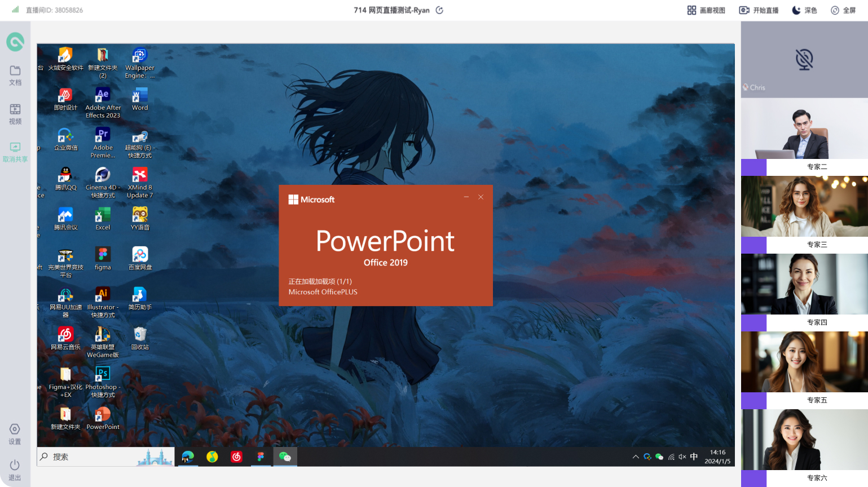Click the PowerPoint desktop icon

tap(103, 419)
